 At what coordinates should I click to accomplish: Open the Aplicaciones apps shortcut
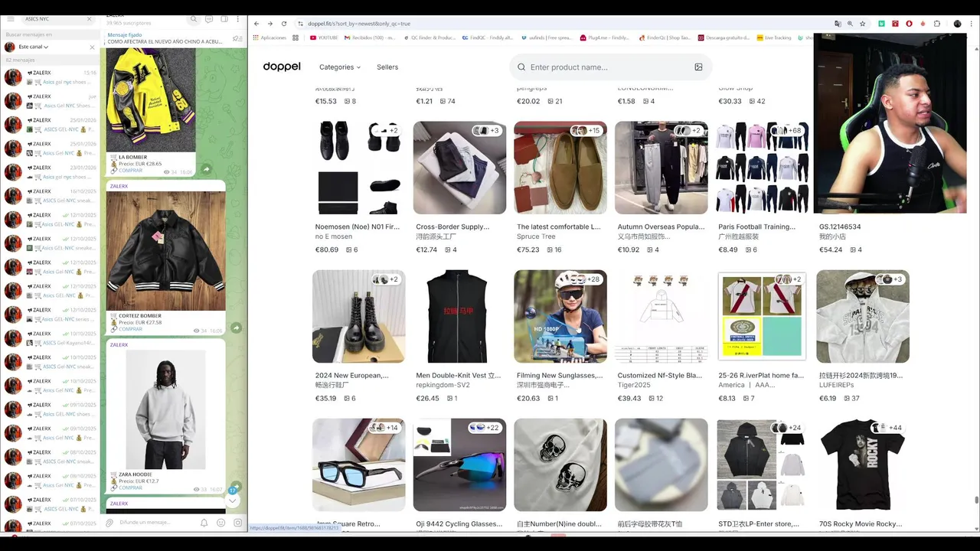269,37
